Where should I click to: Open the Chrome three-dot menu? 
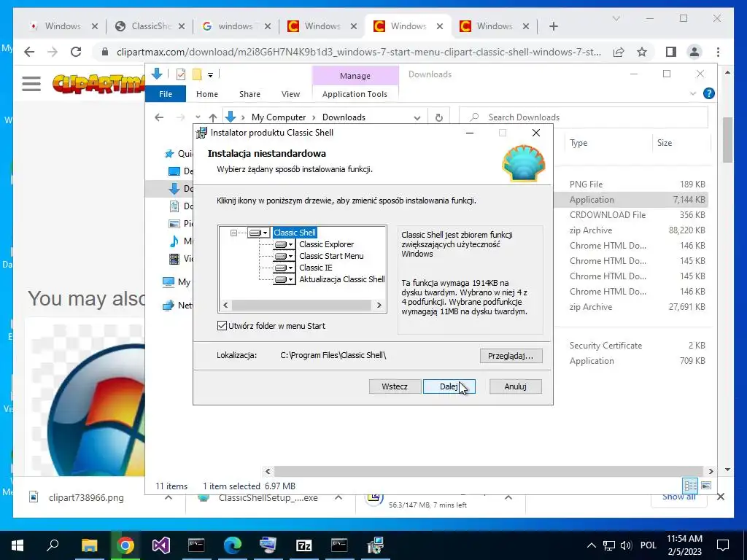[718, 52]
